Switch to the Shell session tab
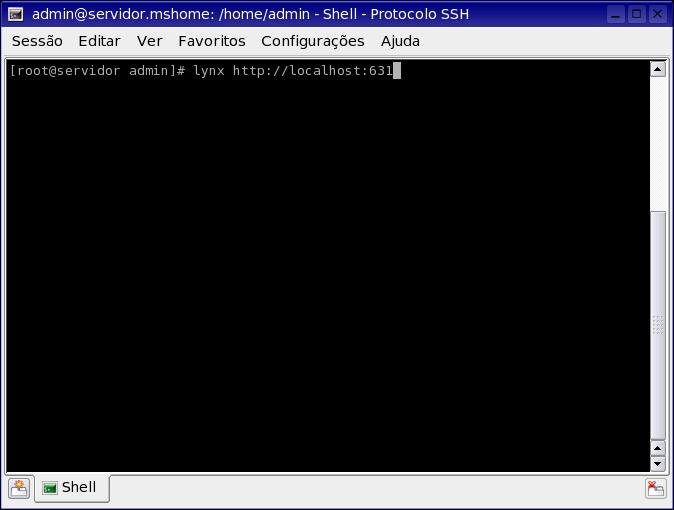The image size is (674, 510). point(72,488)
